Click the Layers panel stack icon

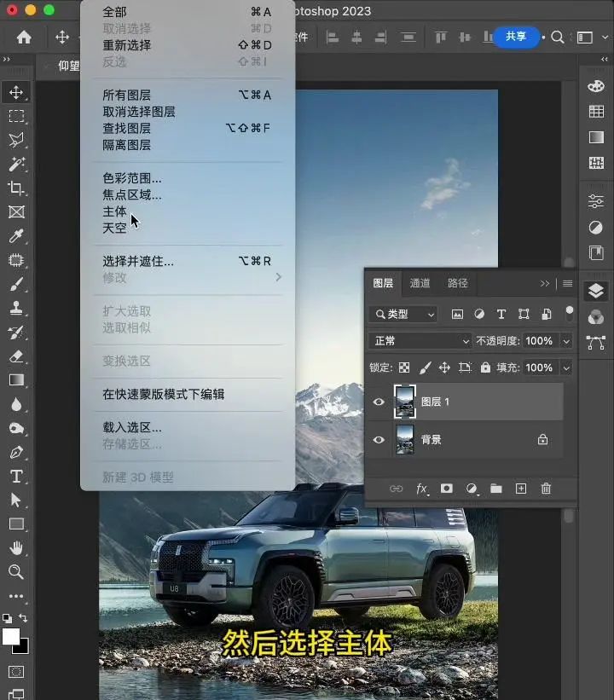pyautogui.click(x=596, y=291)
